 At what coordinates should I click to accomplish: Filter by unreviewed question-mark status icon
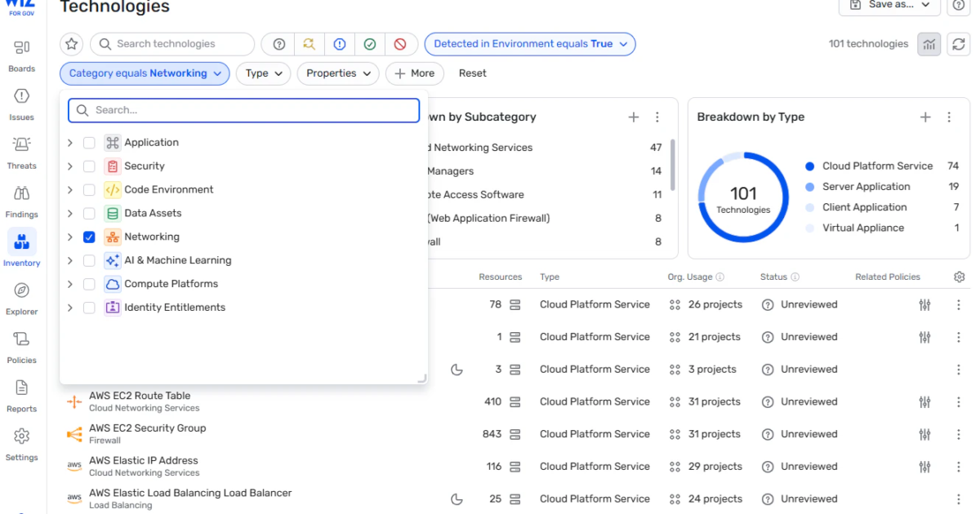click(279, 44)
